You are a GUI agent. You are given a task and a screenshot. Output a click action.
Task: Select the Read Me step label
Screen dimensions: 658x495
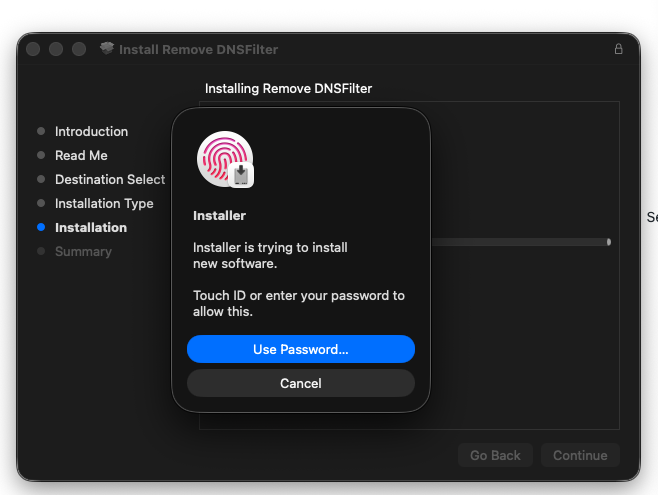[x=81, y=156]
